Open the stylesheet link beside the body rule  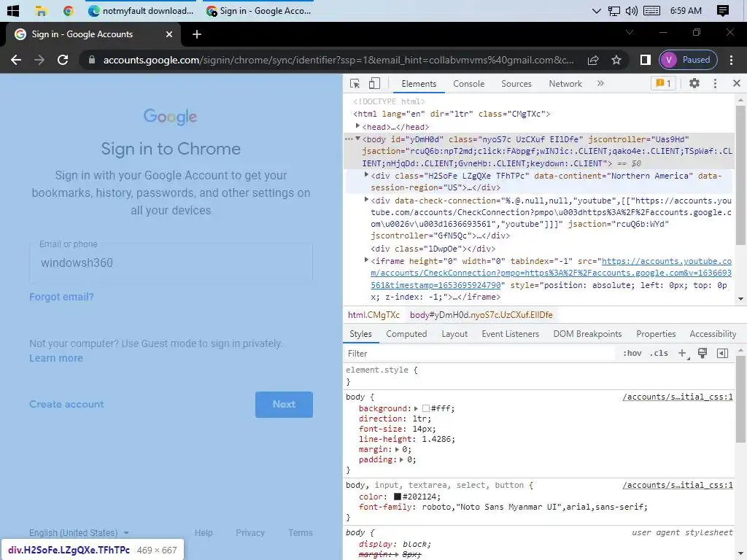[x=678, y=397]
